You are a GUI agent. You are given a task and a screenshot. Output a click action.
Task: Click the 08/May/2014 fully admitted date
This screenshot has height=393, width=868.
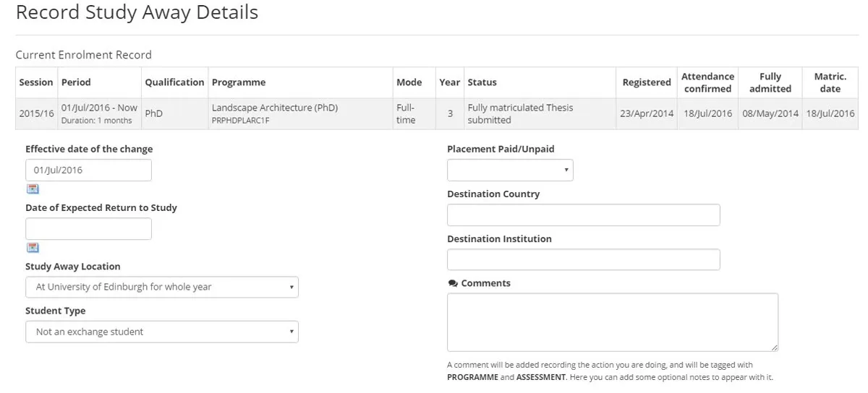tap(770, 114)
